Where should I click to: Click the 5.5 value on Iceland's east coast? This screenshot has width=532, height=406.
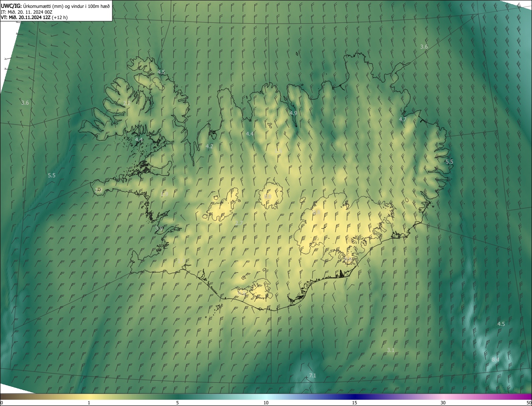[449, 162]
